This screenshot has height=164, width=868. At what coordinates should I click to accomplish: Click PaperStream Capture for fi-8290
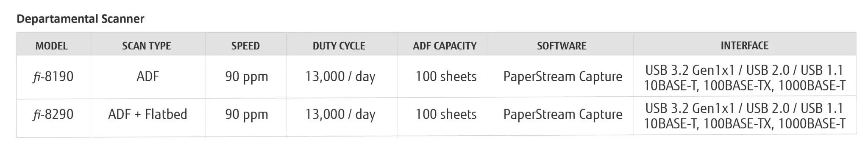click(x=563, y=115)
